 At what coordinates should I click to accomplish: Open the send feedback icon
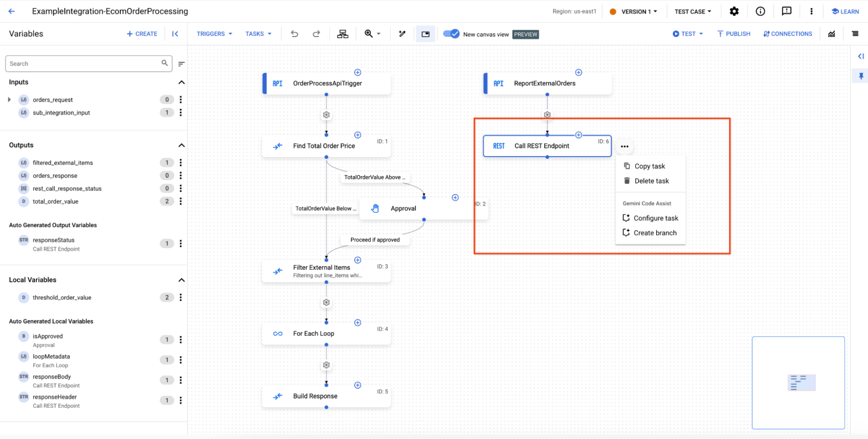click(x=786, y=11)
